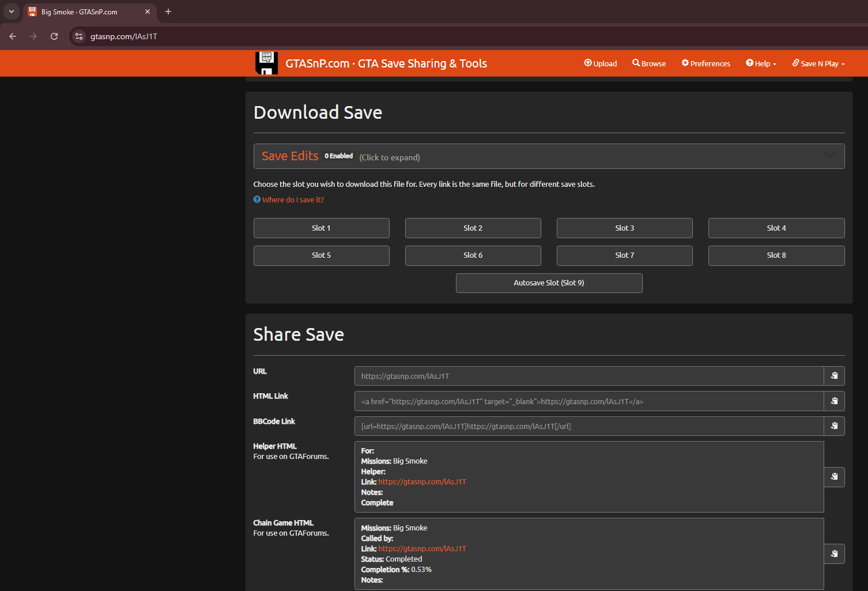Download save for Slot 8
The height and width of the screenshot is (591, 868).
point(776,255)
